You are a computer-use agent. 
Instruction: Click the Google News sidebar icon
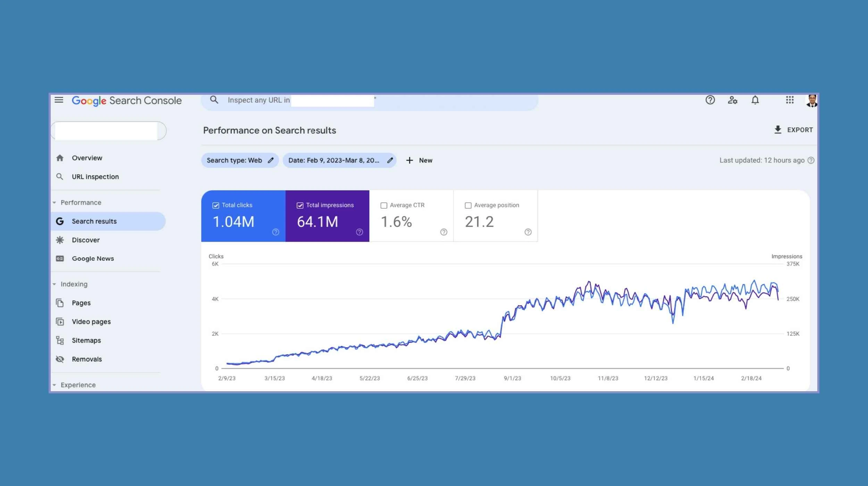(x=60, y=258)
